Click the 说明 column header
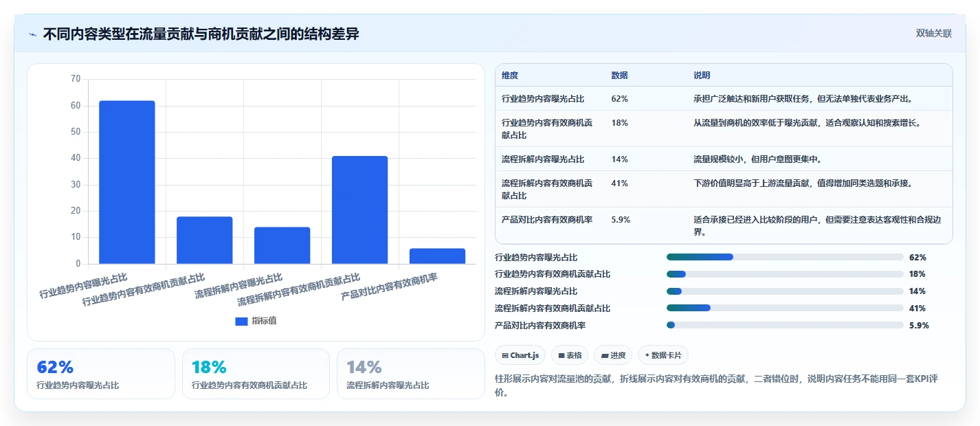The width and height of the screenshot is (980, 426). click(702, 76)
